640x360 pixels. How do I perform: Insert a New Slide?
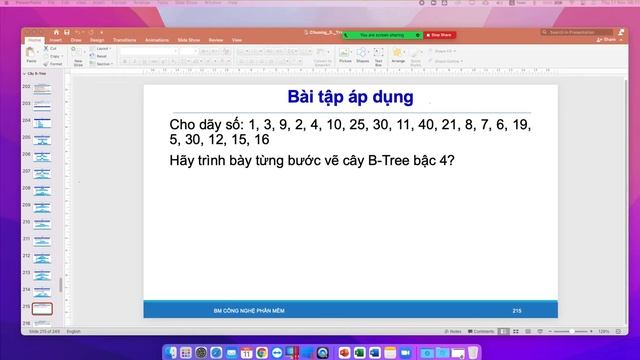coord(78,56)
